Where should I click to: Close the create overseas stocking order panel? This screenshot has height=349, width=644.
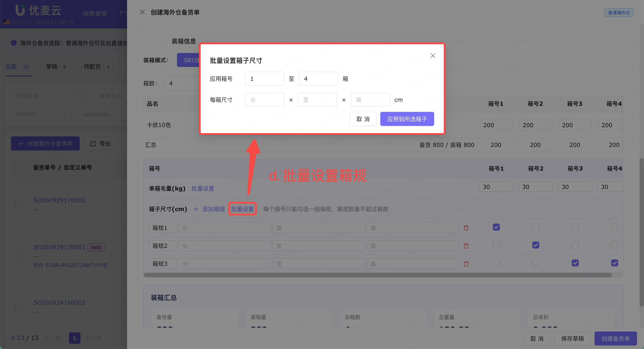pyautogui.click(x=142, y=12)
